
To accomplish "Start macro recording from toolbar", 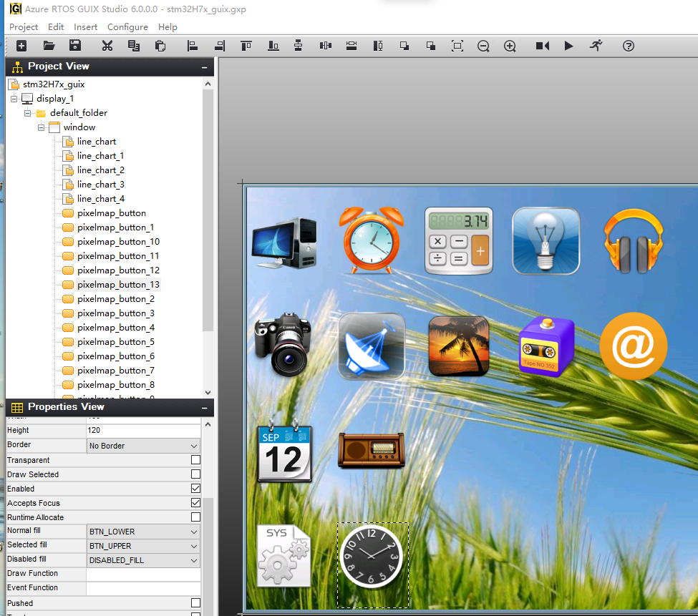I will click(x=542, y=46).
